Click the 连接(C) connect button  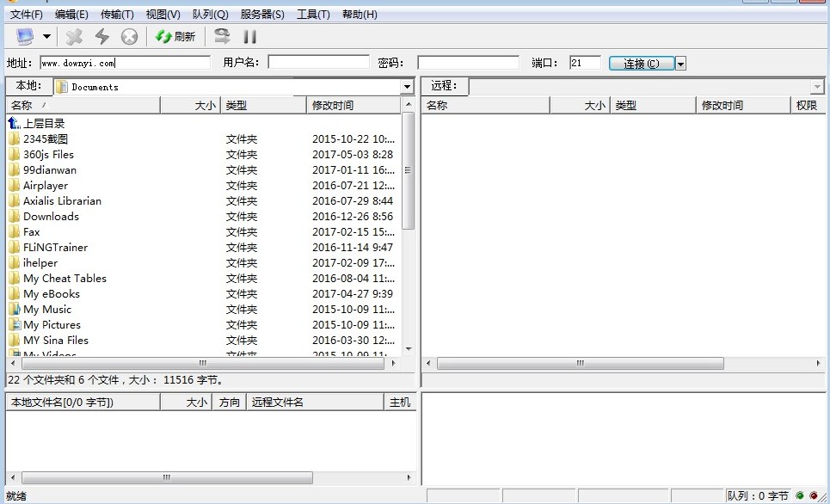642,64
